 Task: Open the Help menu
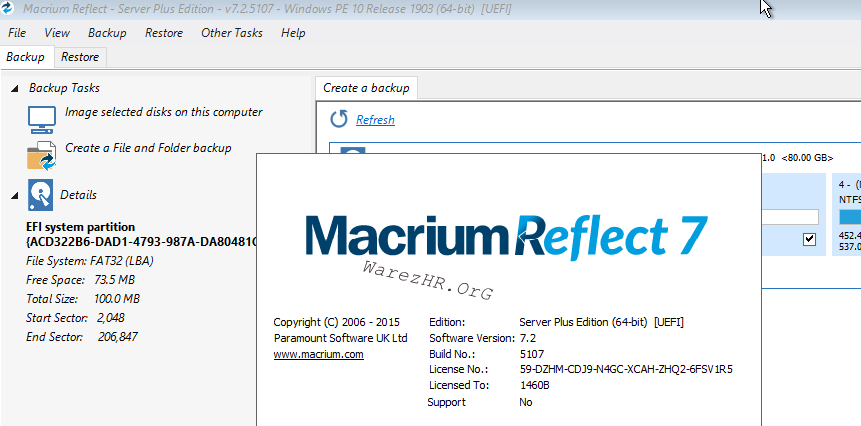293,33
